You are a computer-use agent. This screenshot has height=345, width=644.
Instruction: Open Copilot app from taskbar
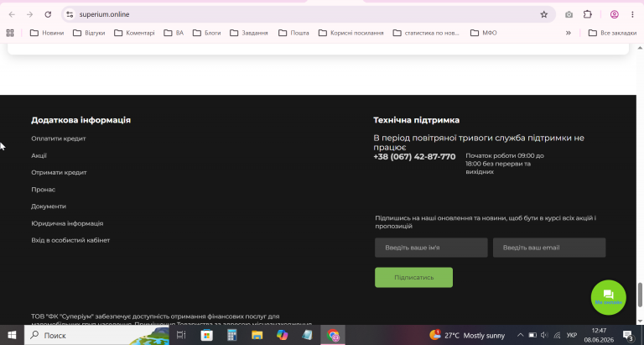(282, 335)
